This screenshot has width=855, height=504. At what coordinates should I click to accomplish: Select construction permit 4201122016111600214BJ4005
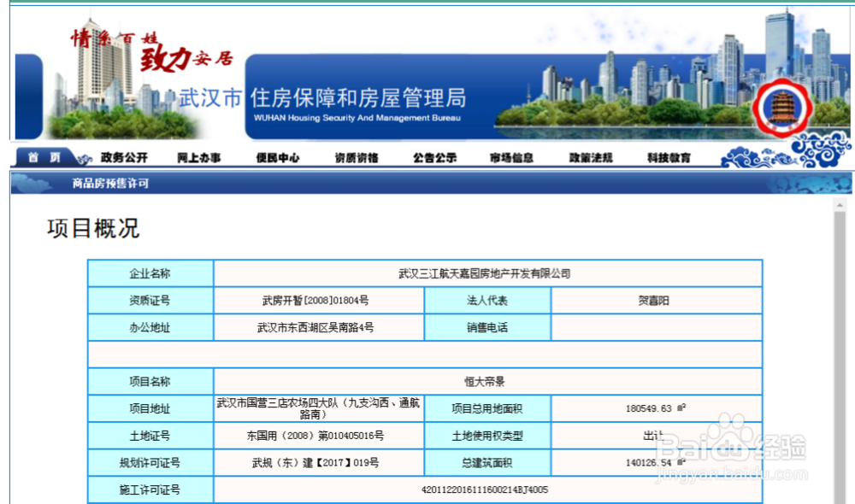point(484,489)
